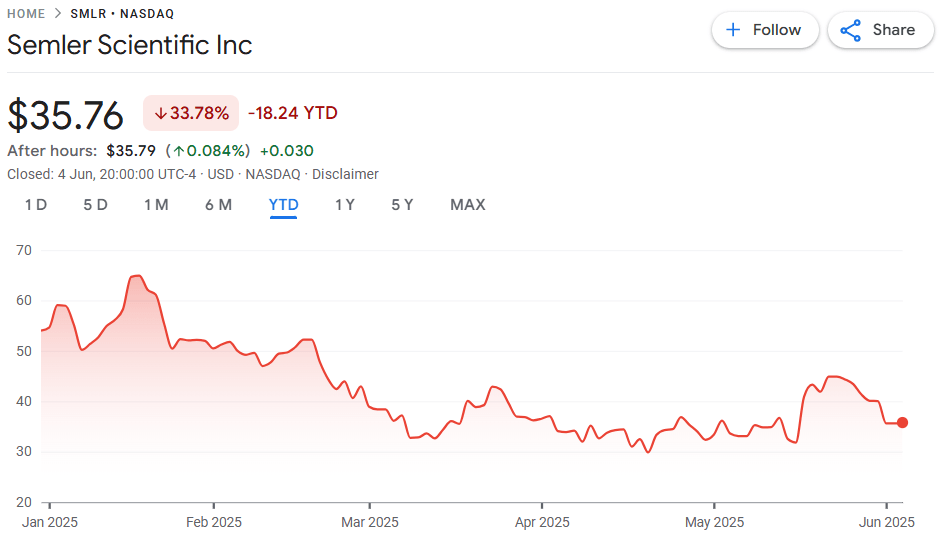Viewport: 945px width, 547px height.
Task: Click the red down-arrow percentage badge
Action: (x=191, y=113)
